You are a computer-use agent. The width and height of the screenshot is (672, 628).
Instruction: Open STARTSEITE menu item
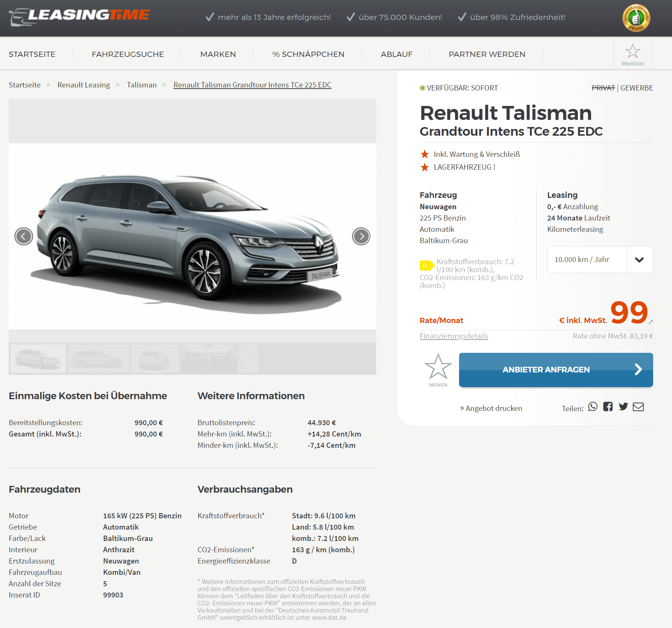32,54
